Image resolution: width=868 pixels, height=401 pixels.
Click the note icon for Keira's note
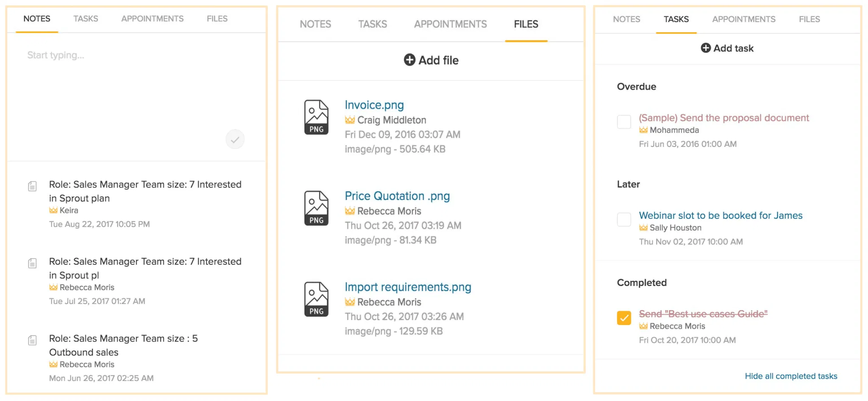(x=32, y=186)
